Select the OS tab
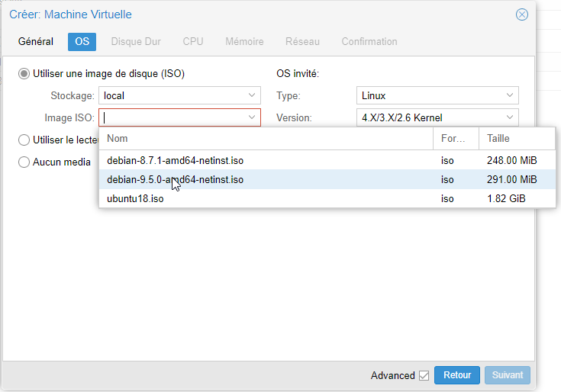 pyautogui.click(x=82, y=42)
